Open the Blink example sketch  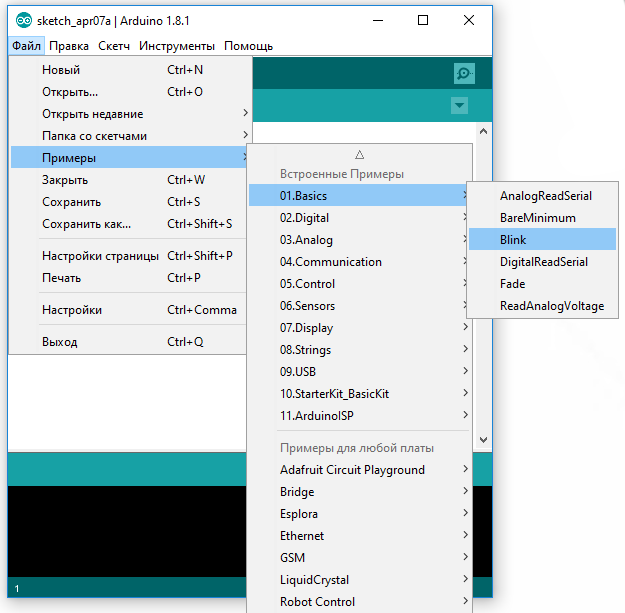coord(542,240)
